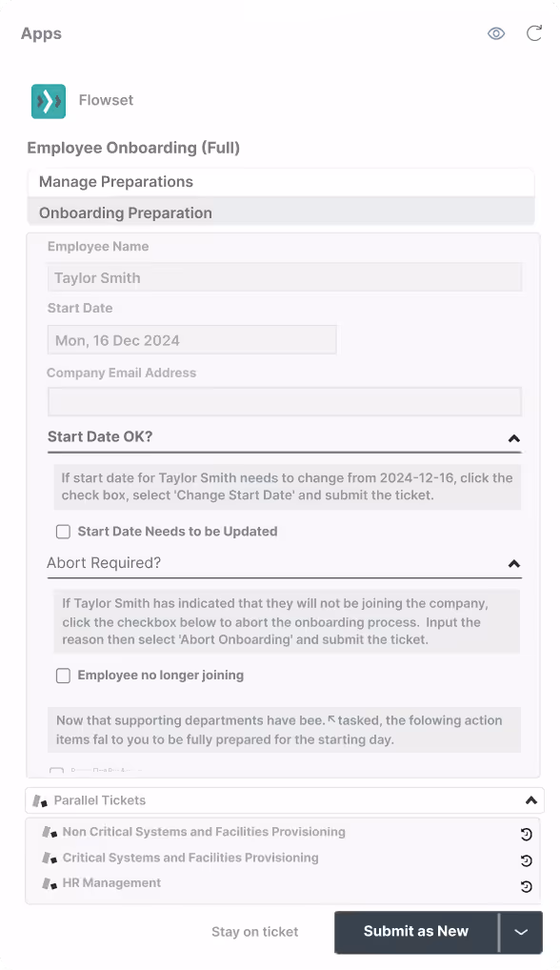
Task: Switch to the Manage Preparations tab
Action: coord(114,181)
